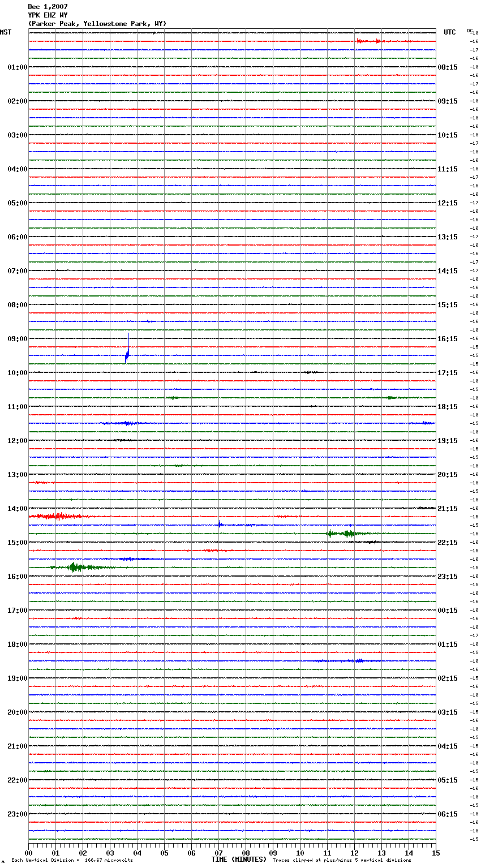Screen dimensions: 481x868
Task: Click the "06:15" UTC row label
Action: 448,814
